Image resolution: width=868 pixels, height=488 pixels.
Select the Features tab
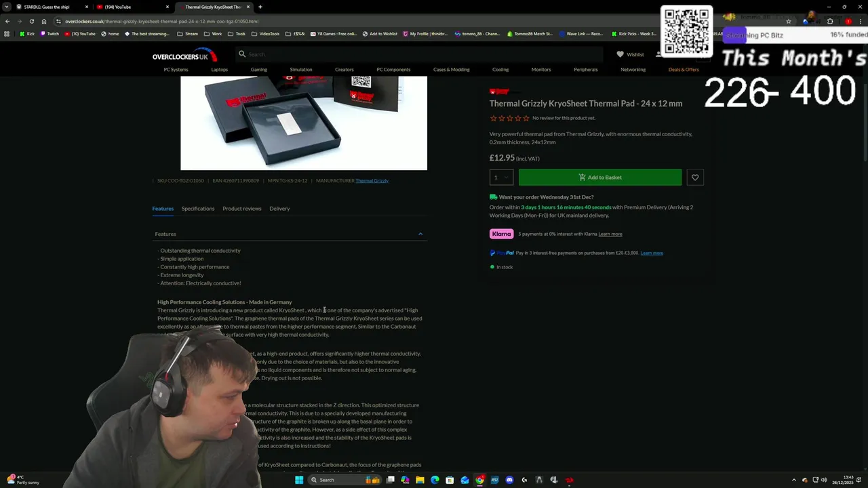click(x=163, y=209)
